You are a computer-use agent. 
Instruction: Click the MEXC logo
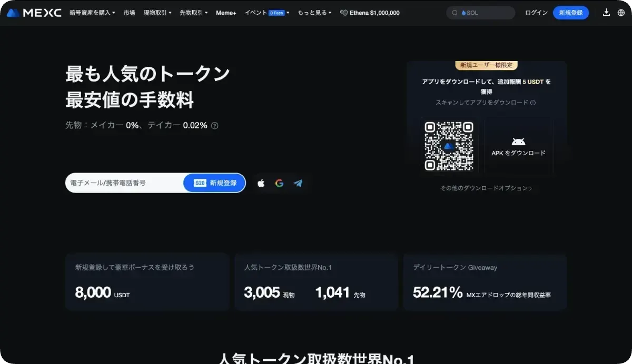(34, 12)
